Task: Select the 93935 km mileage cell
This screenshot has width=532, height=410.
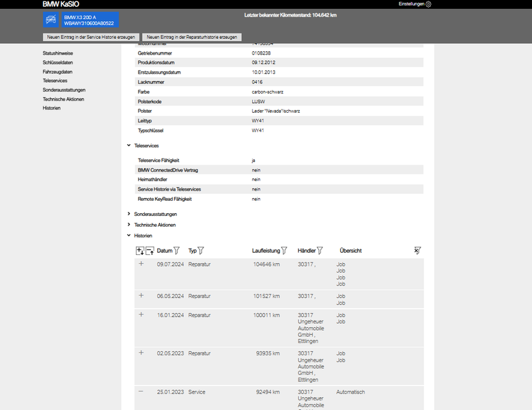Action: (268, 354)
